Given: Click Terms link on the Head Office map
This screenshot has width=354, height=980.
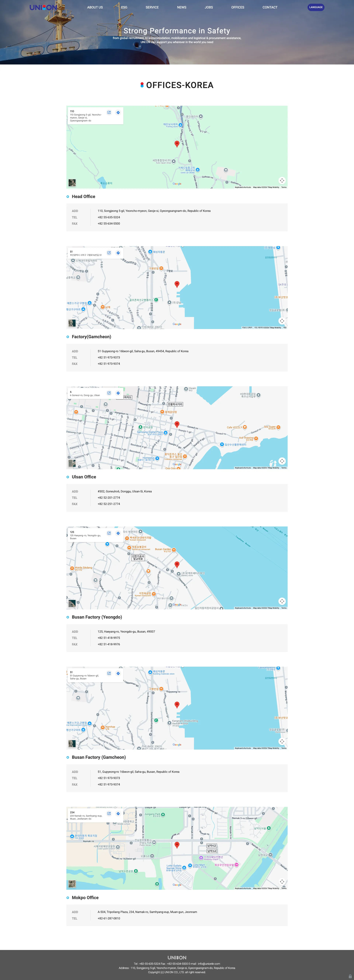Looking at the screenshot, I should coord(284,187).
